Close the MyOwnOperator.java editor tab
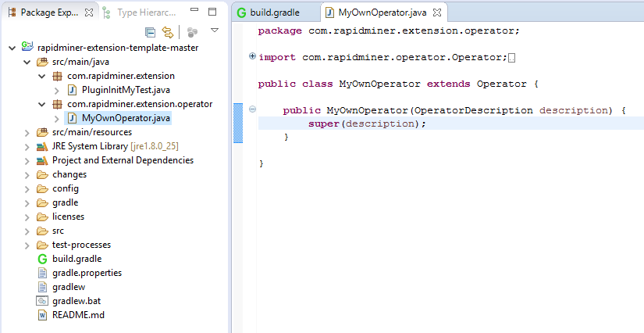The height and width of the screenshot is (333, 644). 438,13
